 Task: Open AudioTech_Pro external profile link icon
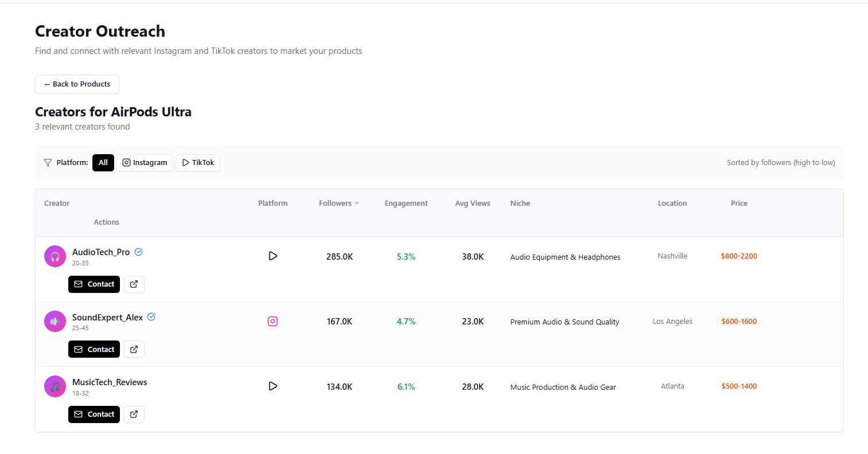(x=134, y=284)
